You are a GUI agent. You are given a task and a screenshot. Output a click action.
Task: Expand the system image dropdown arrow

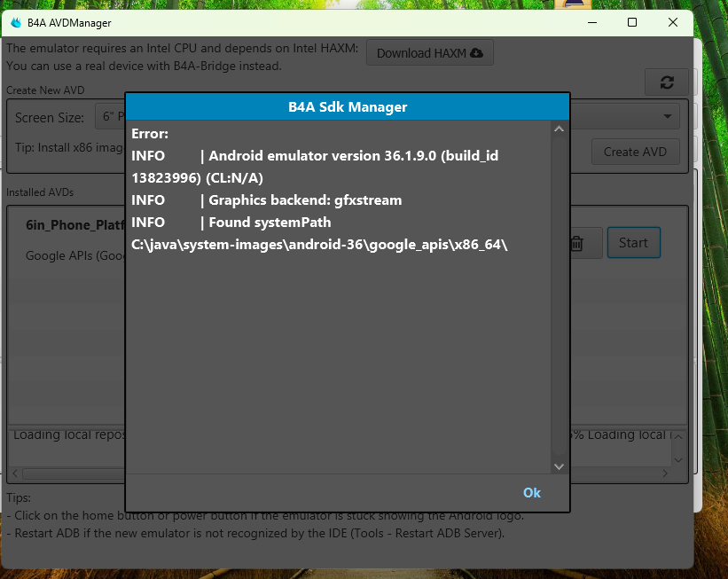click(667, 116)
